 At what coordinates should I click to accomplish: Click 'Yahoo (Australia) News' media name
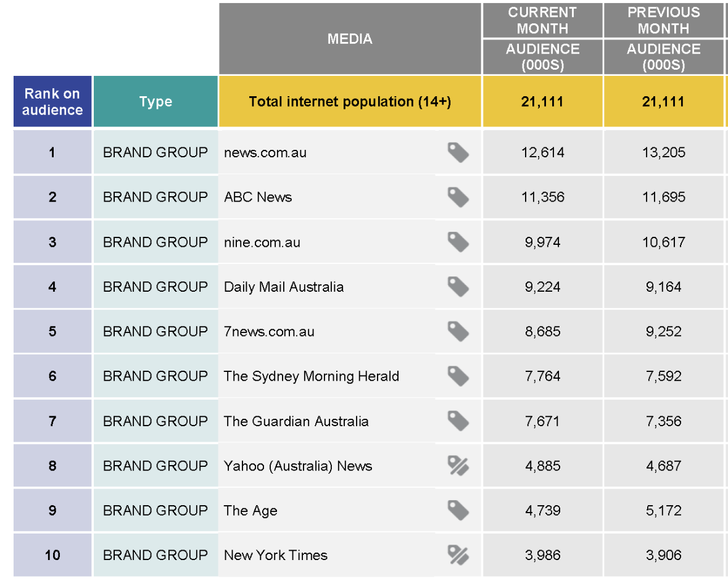[x=297, y=466]
